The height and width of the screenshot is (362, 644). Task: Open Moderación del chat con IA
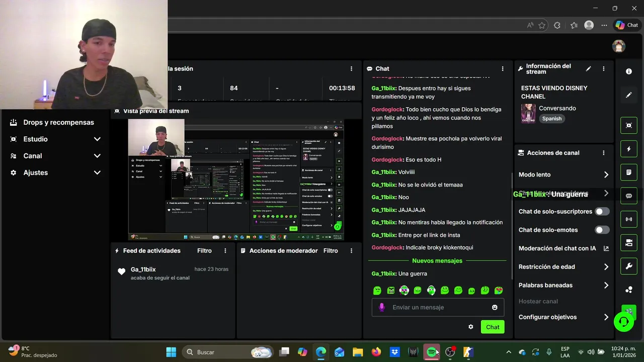tap(563, 248)
